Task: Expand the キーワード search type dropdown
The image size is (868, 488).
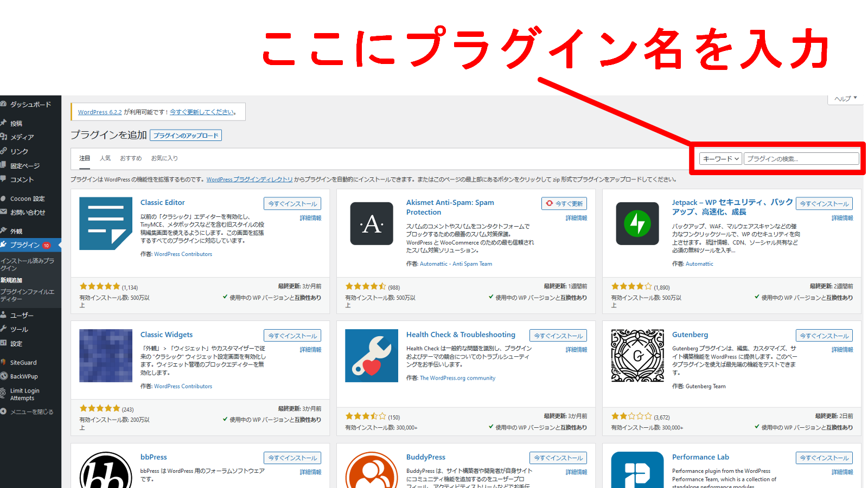Action: click(x=720, y=159)
